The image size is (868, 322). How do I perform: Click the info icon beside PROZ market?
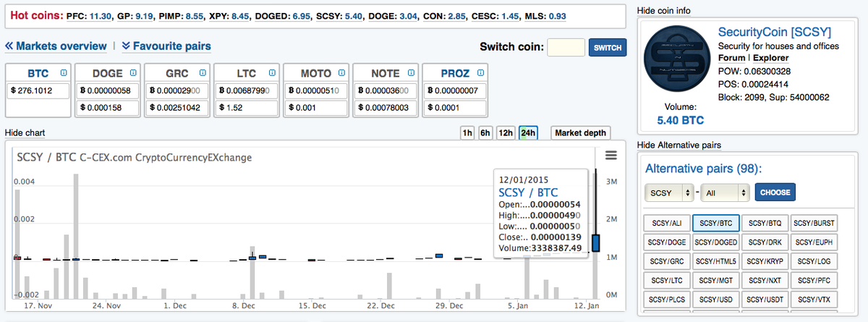pos(480,73)
